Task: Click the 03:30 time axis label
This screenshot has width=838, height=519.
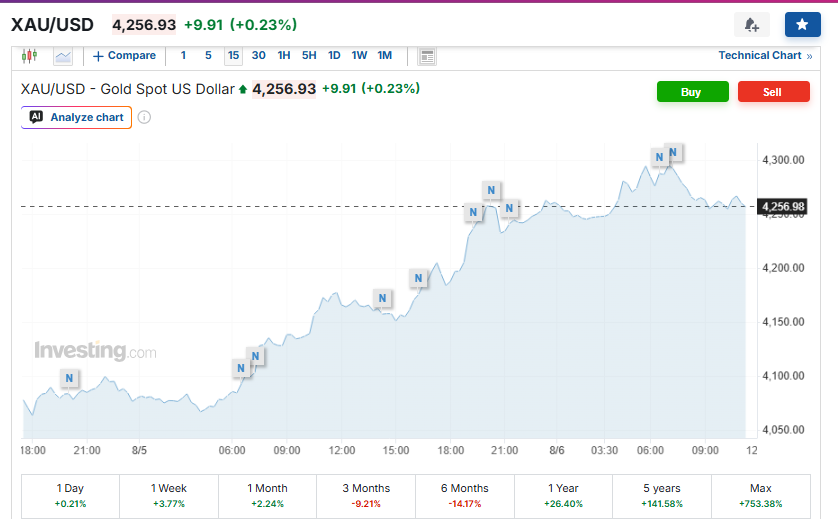Action: [x=604, y=450]
